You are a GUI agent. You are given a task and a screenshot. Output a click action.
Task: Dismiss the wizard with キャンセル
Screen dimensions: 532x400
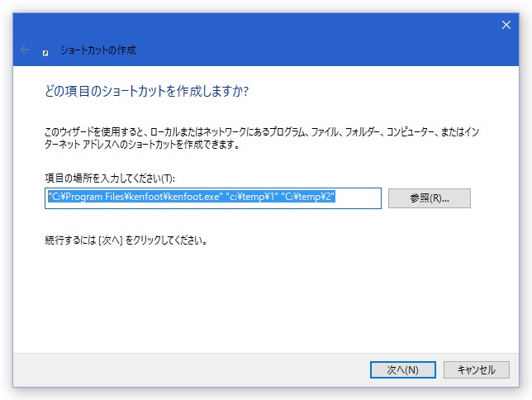(x=477, y=369)
